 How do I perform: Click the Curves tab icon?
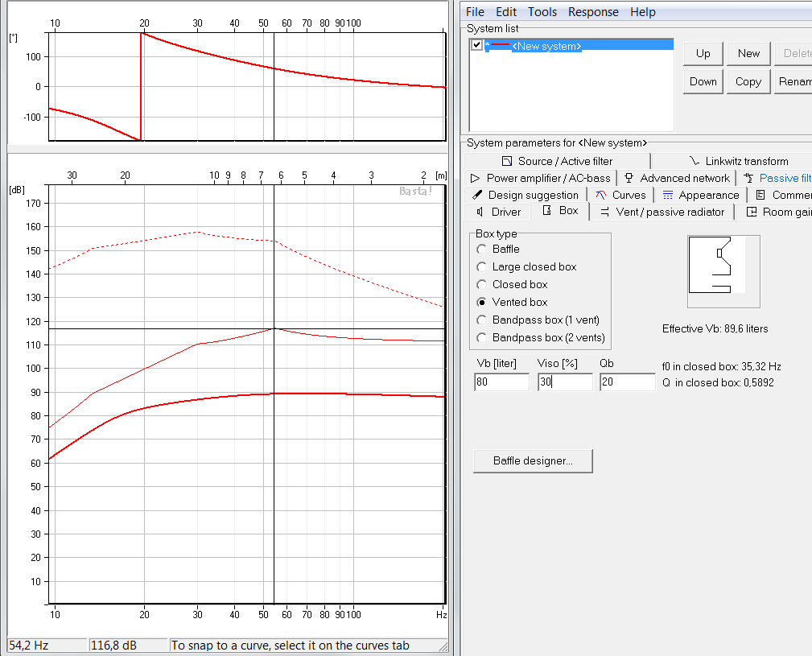(x=600, y=196)
